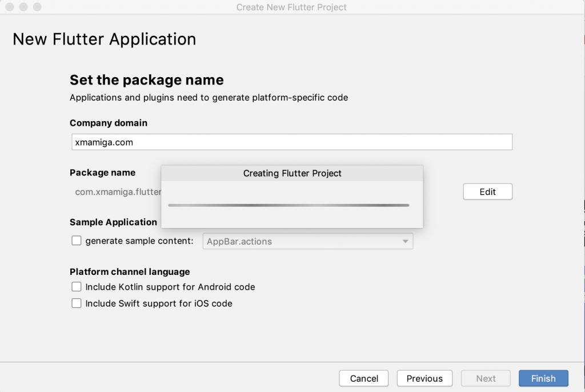Click the arrow on the sample content combo box
The image size is (585, 392).
406,241
